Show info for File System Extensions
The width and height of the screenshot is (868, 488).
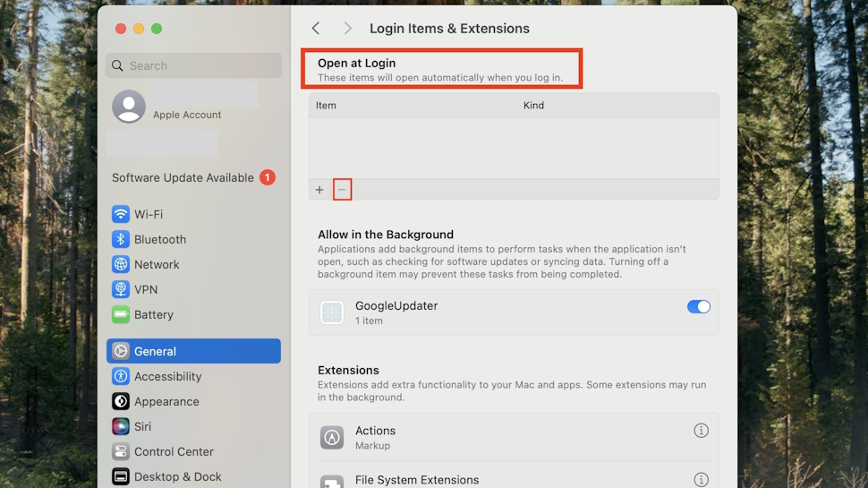pyautogui.click(x=701, y=480)
